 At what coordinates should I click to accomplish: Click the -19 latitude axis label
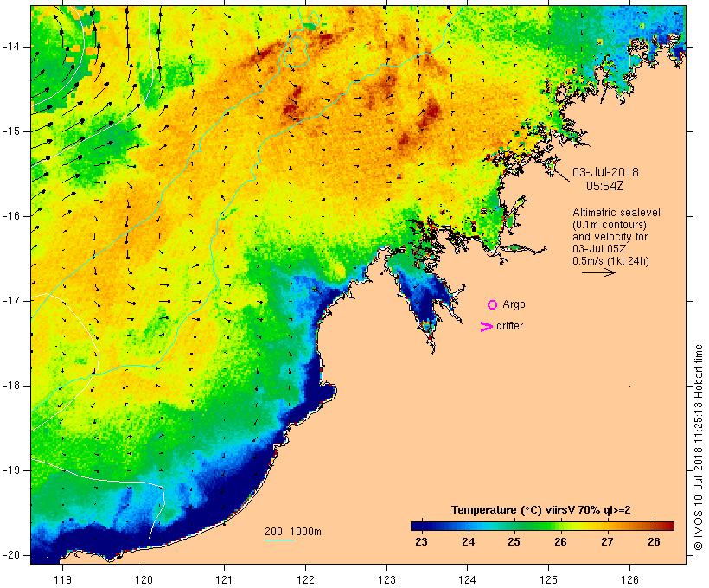(11, 470)
